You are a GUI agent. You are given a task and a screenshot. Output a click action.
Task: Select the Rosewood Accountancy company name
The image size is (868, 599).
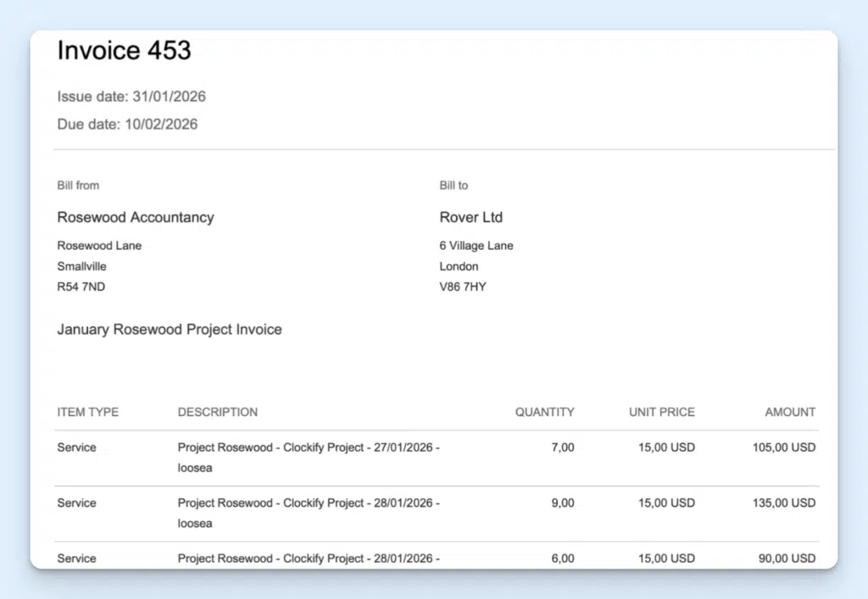coord(135,217)
